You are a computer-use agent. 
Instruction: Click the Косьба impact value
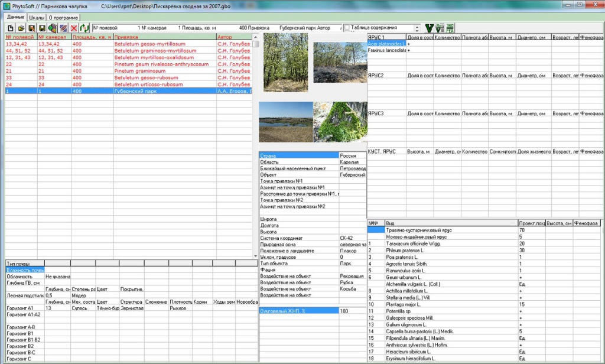coord(353,289)
